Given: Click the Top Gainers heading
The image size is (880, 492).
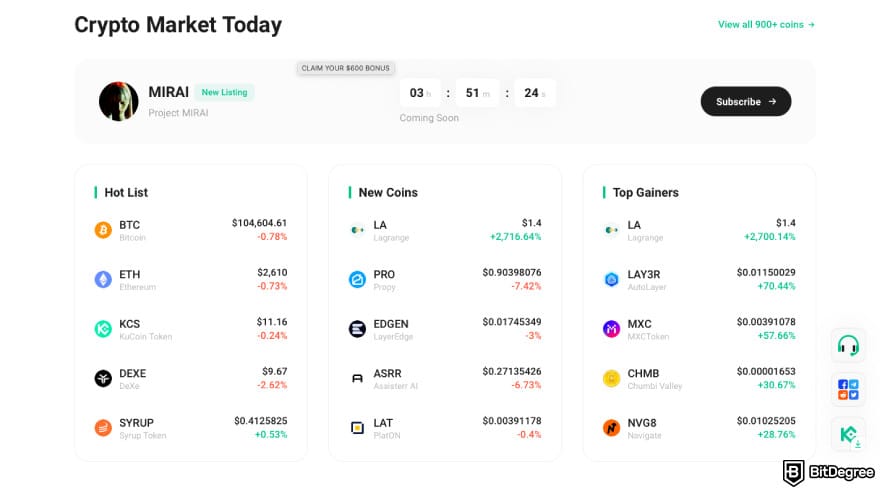Looking at the screenshot, I should tap(645, 192).
